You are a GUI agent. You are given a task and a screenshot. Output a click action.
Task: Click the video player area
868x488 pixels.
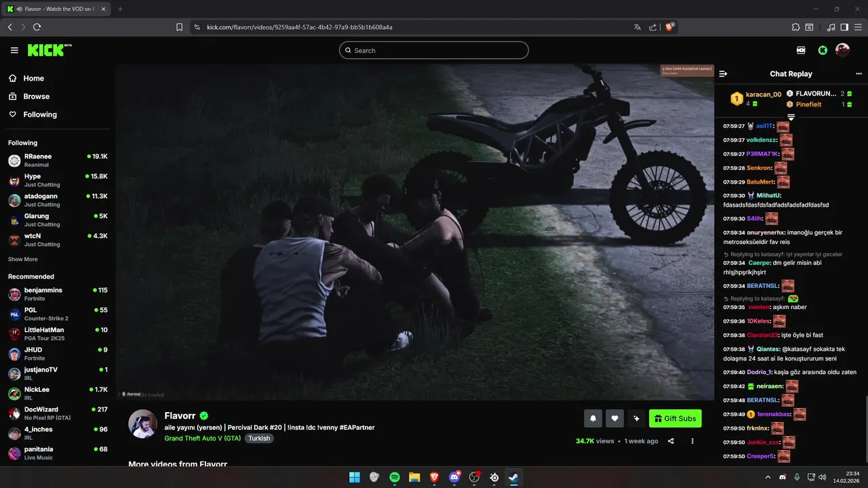click(x=414, y=232)
